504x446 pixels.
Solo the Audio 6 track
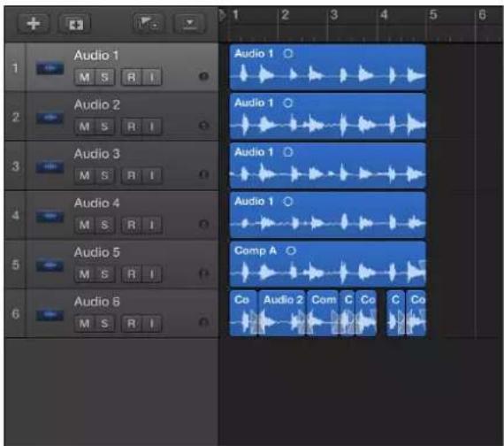[104, 323]
